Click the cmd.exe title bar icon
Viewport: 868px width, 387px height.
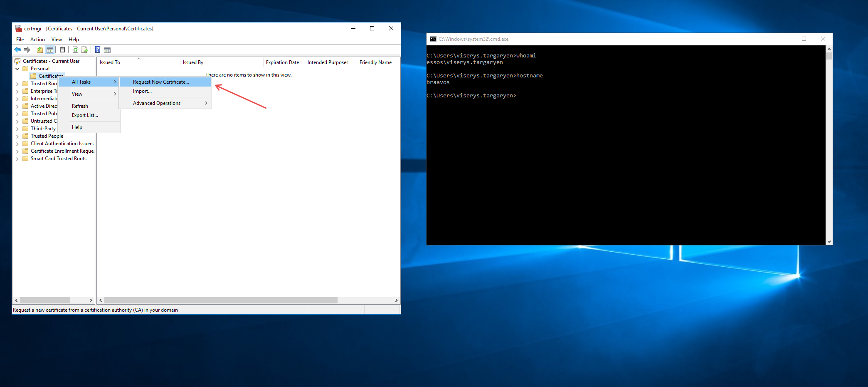(433, 39)
